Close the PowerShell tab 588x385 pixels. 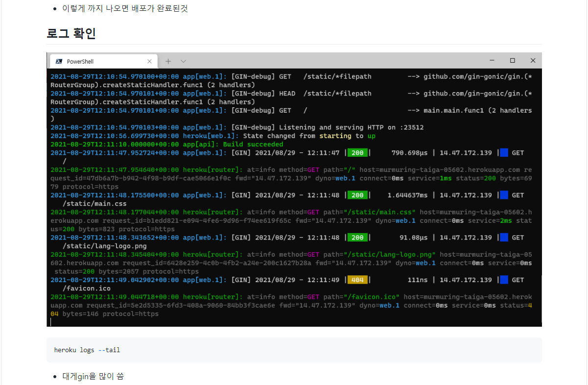150,62
